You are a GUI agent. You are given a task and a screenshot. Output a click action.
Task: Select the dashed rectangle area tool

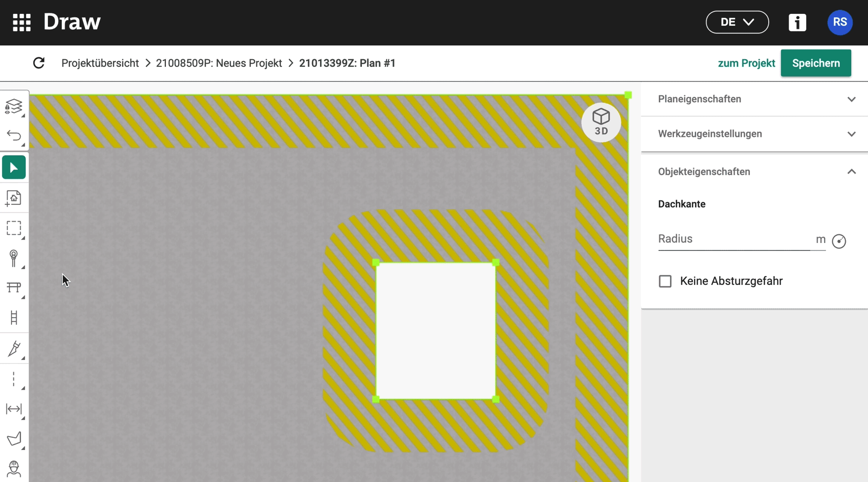14,228
